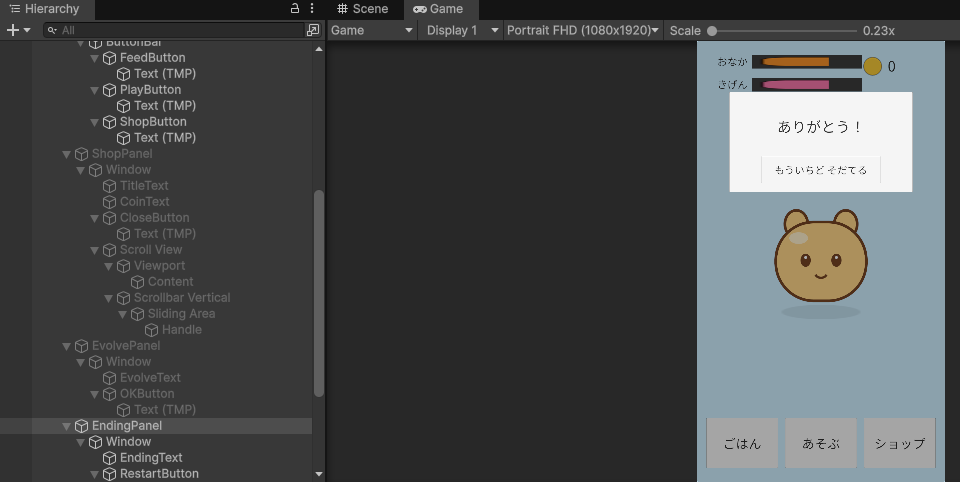Click the EndingText cube icon
The height and width of the screenshot is (482, 960).
(x=109, y=458)
